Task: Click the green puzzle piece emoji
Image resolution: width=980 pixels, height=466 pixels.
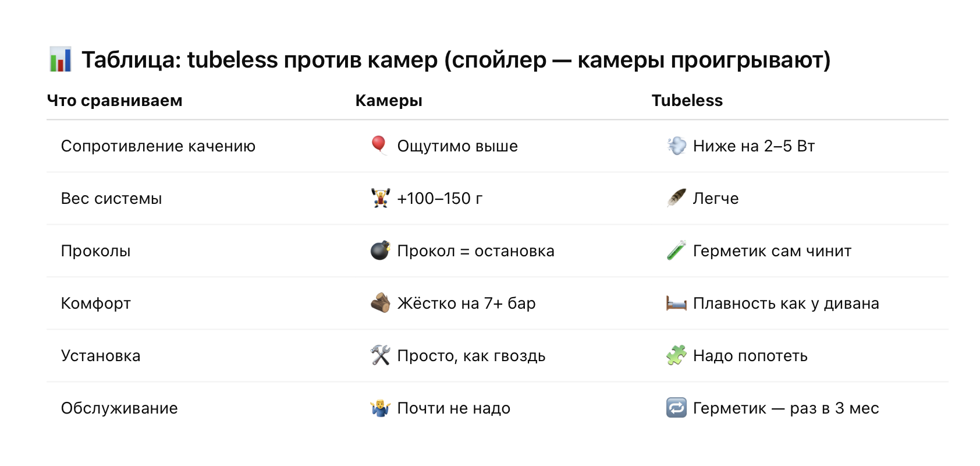Action: point(676,355)
